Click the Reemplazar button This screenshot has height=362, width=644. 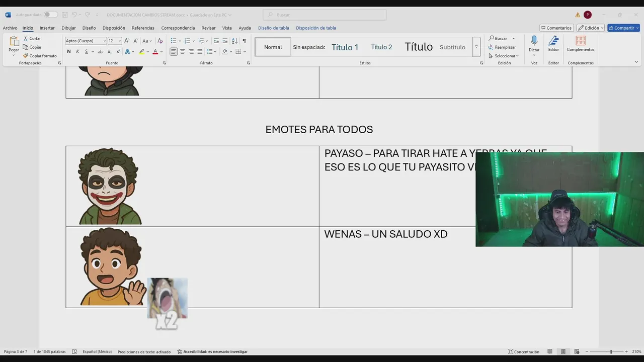pos(502,47)
